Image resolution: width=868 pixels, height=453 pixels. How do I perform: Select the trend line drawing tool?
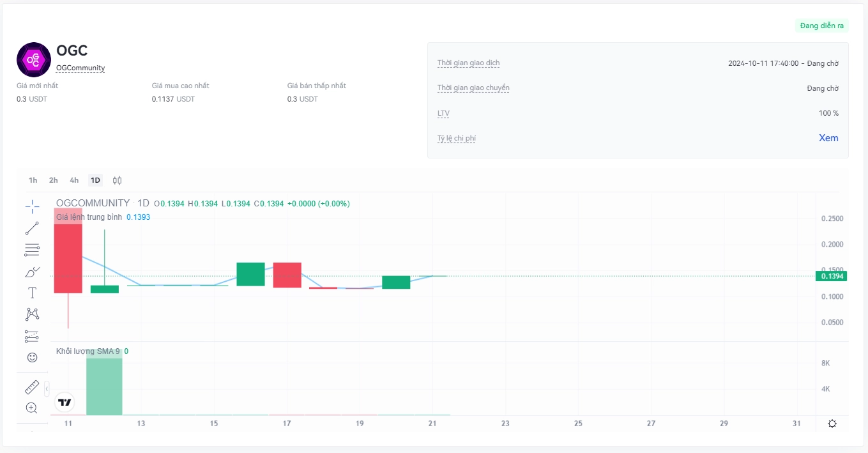[32, 228]
